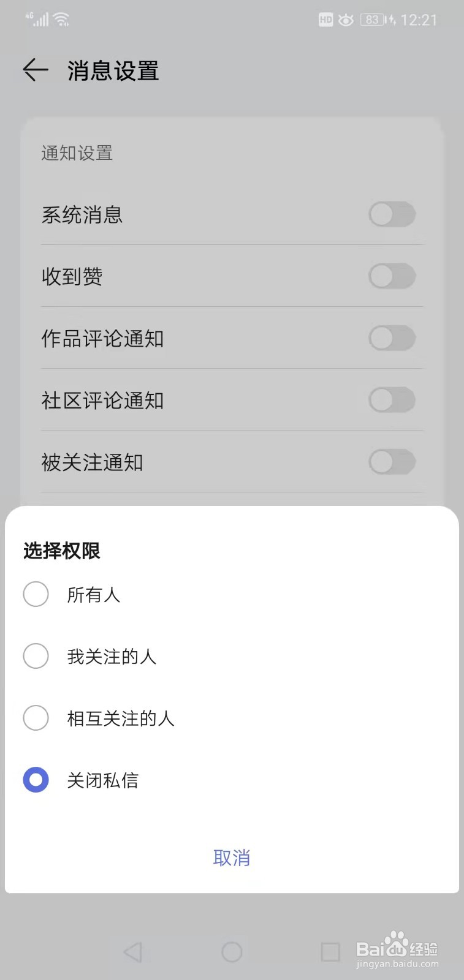Enable 作品评论通知 switch
The width and height of the screenshot is (464, 980).
(x=392, y=338)
